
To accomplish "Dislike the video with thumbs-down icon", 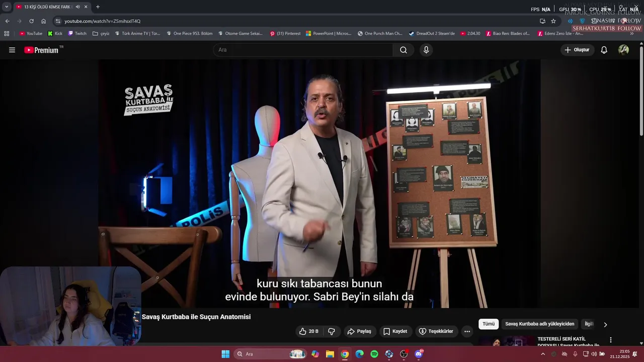I will point(332,331).
